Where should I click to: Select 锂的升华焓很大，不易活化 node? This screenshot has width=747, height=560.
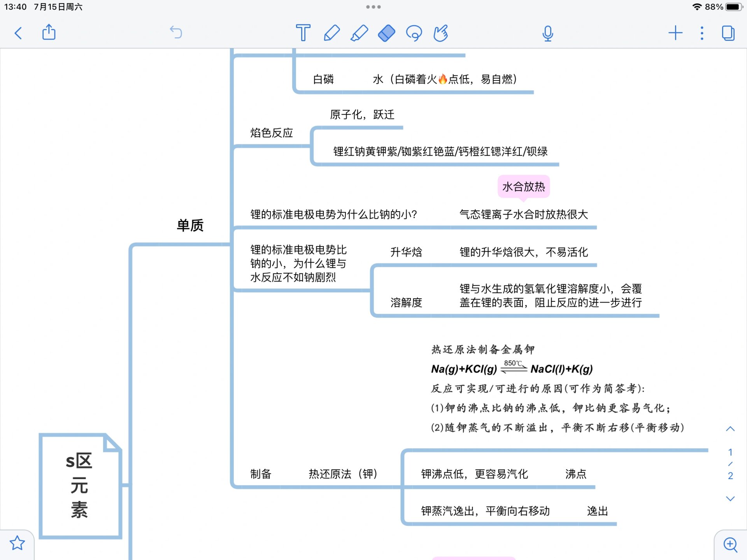point(524,252)
